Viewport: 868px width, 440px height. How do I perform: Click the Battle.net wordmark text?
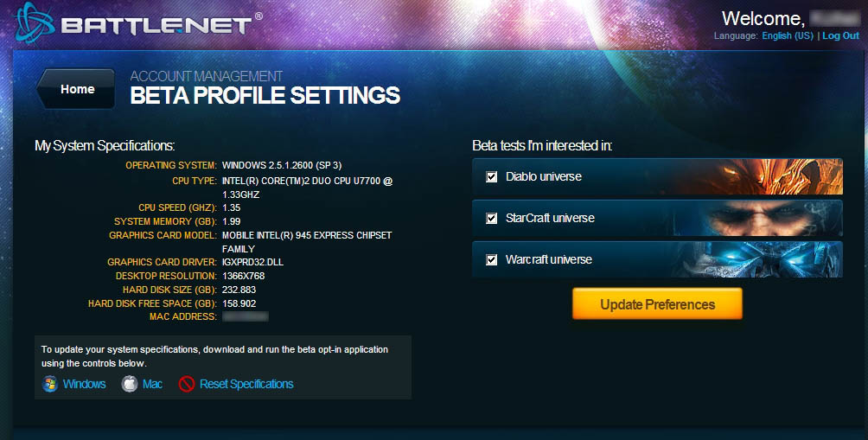point(156,25)
